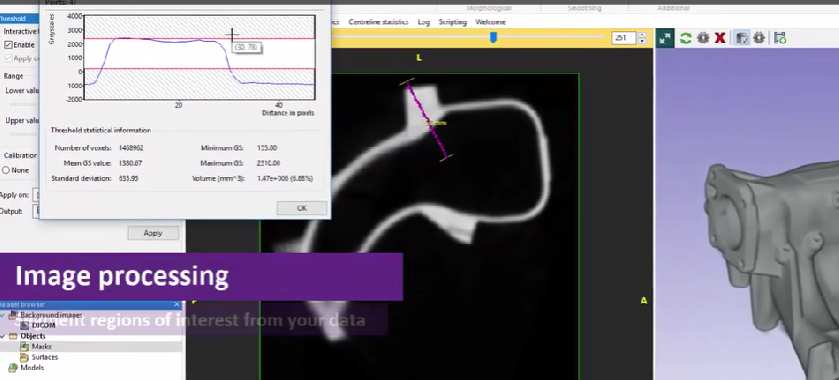Open the second gear settings icon
Screen dimensions: 839x380
tap(759, 38)
